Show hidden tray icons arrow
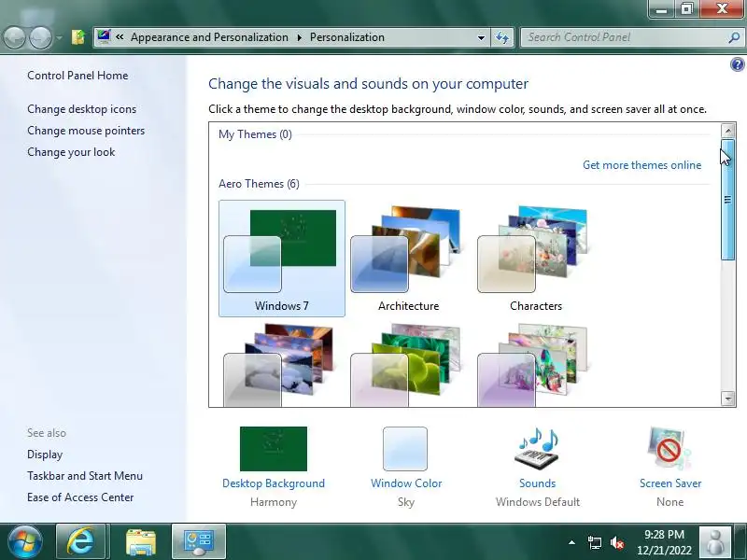Screen dimensions: 747x560 571,542
